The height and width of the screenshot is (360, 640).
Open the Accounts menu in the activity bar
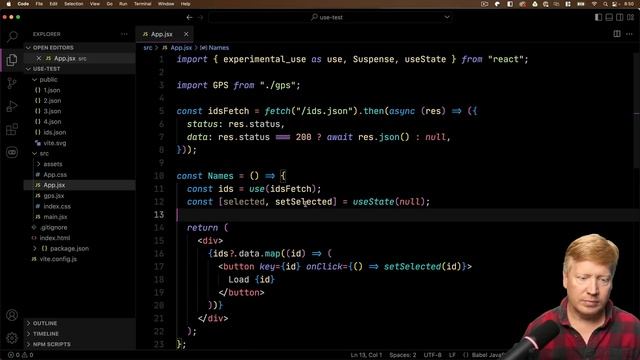(x=12, y=315)
